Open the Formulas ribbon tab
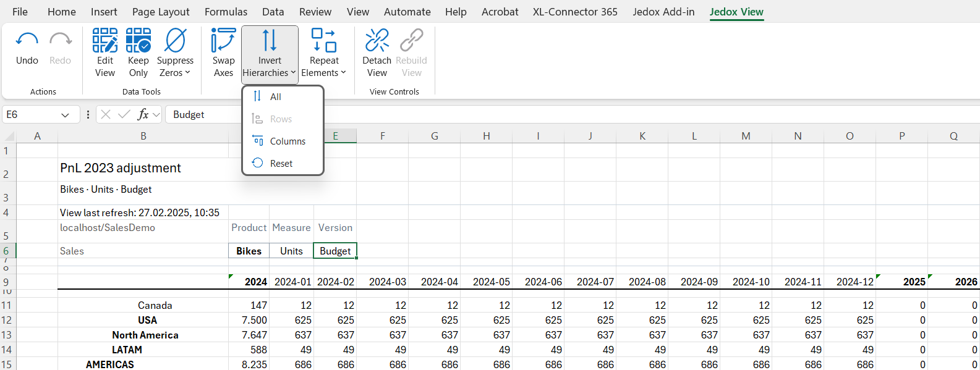Viewport: 980px width, 370px height. click(226, 12)
